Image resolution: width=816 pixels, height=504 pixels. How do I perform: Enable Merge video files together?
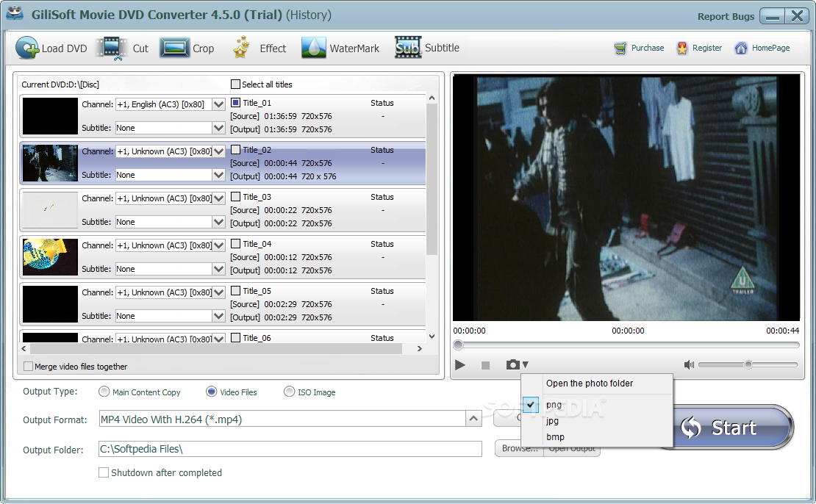[29, 366]
